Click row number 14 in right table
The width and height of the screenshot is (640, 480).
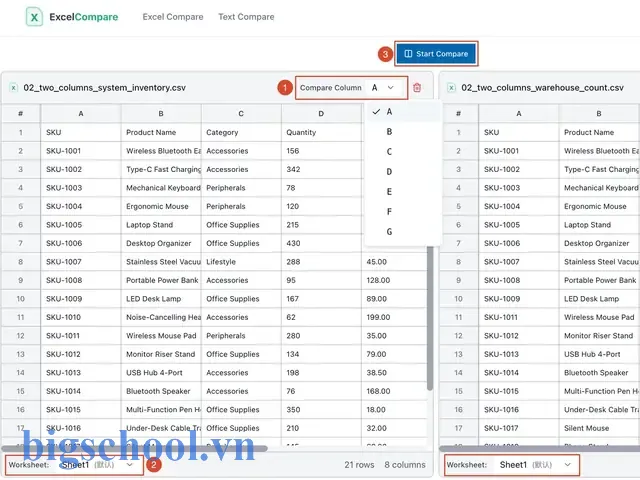458,373
